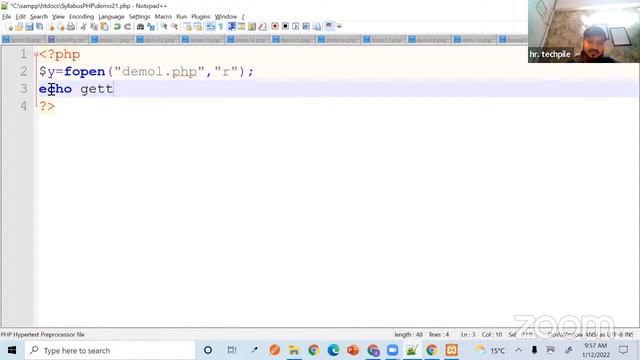Open Task View from the taskbar
Image resolution: width=640 pixels, height=360 pixels.
(232, 350)
